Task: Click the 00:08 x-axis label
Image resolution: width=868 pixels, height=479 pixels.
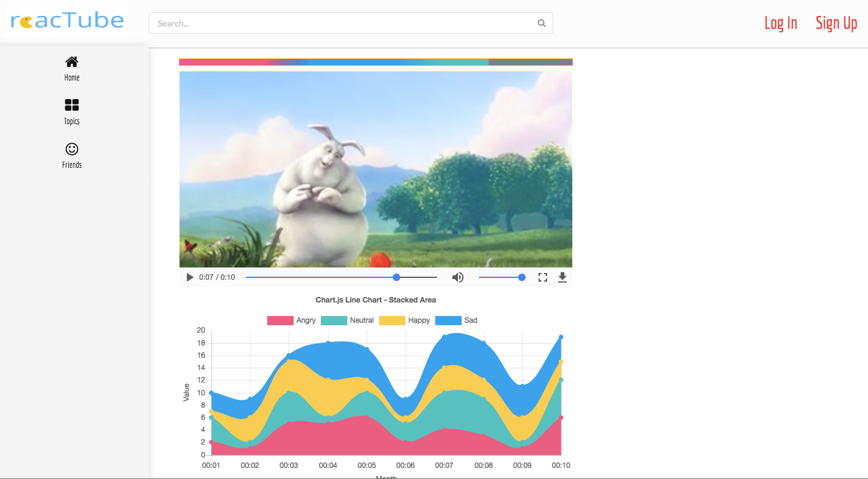Action: point(484,465)
